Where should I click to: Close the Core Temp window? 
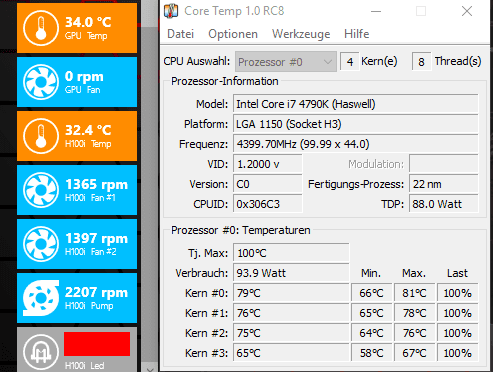(467, 11)
